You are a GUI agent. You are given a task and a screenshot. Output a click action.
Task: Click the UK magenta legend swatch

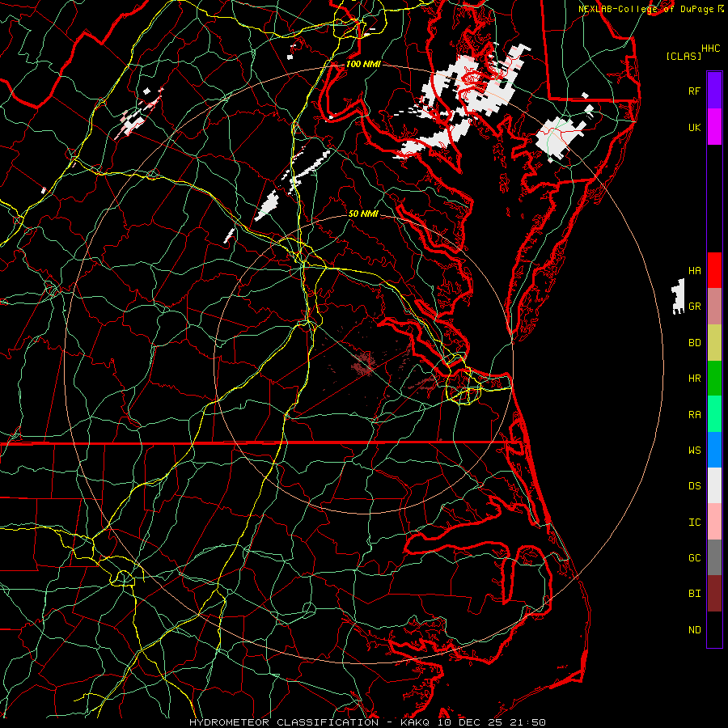[x=714, y=127]
